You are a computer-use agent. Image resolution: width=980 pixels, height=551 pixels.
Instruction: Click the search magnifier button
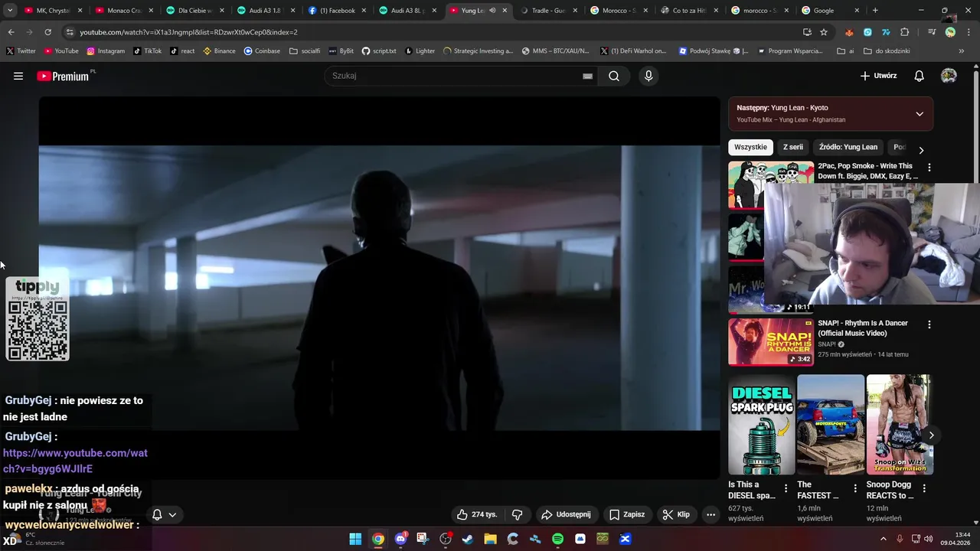[x=614, y=76]
